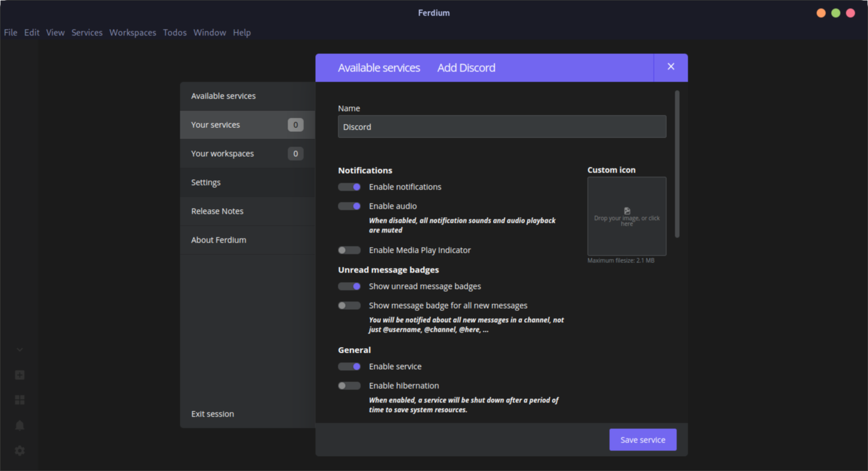Click inside the Name input field
This screenshot has width=868, height=471.
coord(502,127)
